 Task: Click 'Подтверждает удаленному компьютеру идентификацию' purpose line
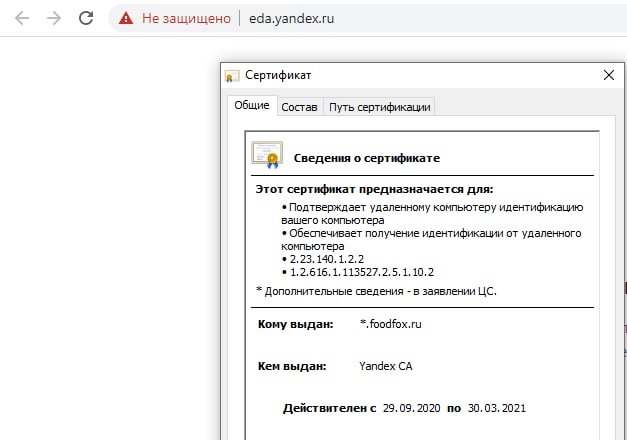click(432, 214)
